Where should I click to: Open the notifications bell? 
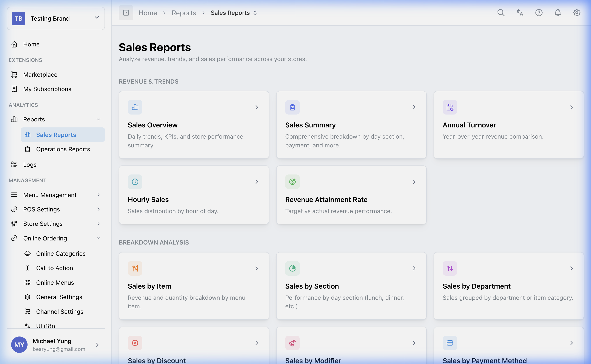(x=558, y=12)
